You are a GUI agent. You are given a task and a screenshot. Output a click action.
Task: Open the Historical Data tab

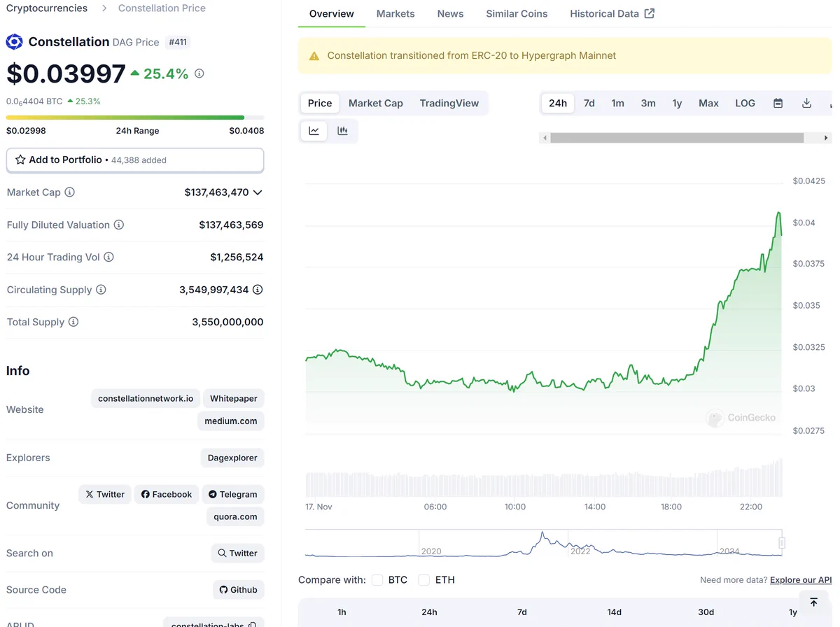(x=612, y=13)
